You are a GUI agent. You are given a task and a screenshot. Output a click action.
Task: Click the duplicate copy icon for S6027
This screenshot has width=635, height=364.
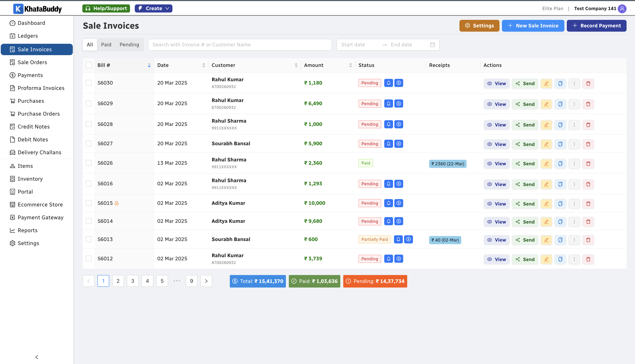(560, 144)
